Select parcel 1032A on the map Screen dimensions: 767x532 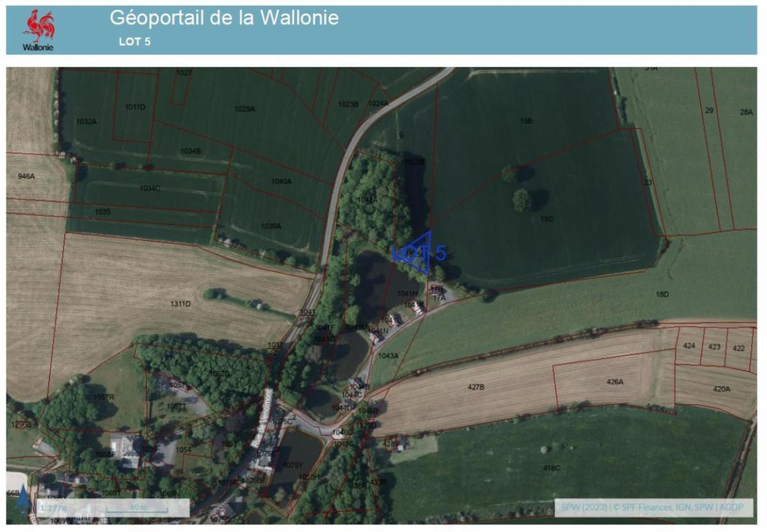click(86, 121)
